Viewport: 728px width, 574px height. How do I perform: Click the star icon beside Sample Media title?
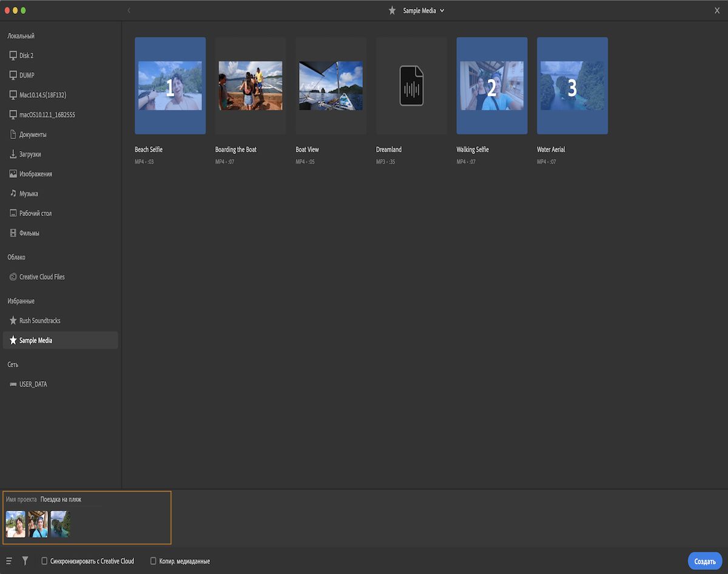click(392, 10)
